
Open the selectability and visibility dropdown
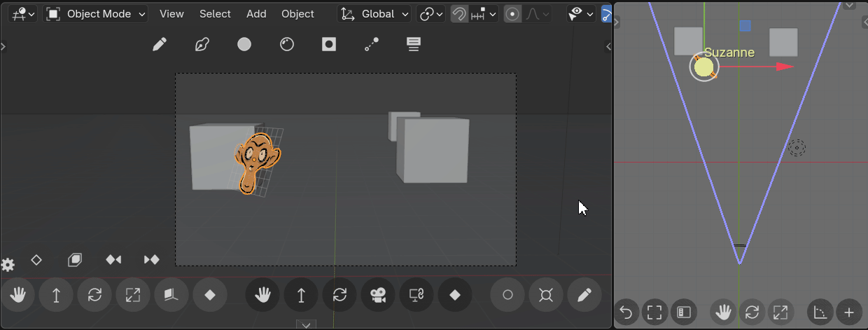(x=580, y=13)
